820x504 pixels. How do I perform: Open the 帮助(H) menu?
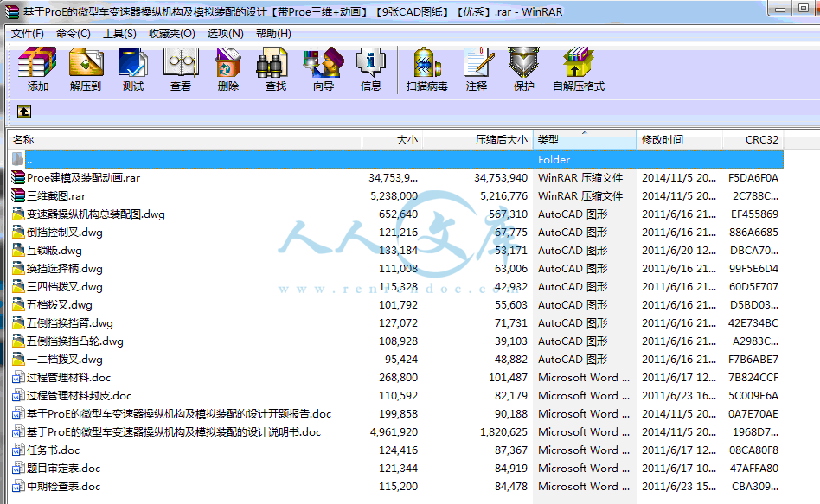[273, 34]
